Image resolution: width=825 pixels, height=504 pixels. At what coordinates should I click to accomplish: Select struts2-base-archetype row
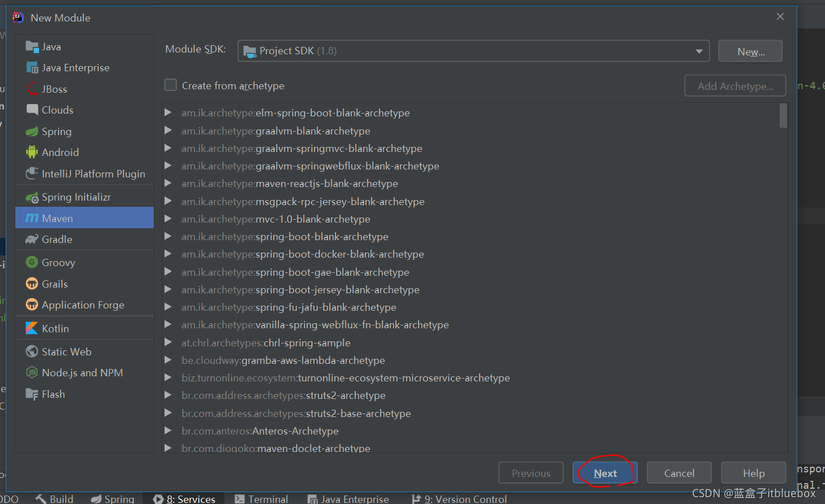[x=471, y=413]
